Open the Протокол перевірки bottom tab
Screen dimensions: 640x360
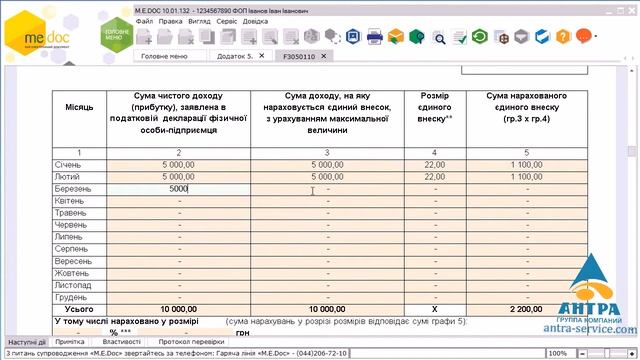click(191, 342)
